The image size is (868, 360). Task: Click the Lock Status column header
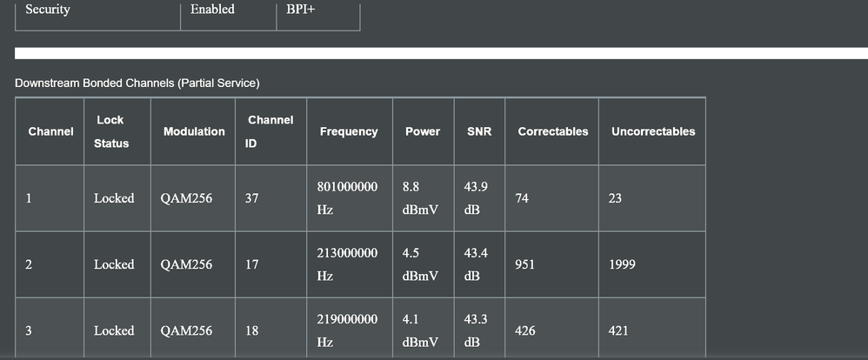pos(111,131)
